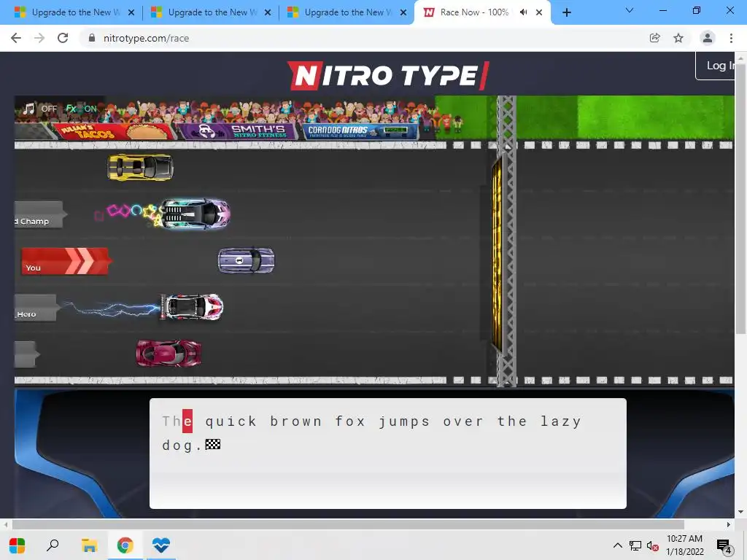747x560 pixels.
Task: Open taskbar search magnifier
Action: tap(53, 545)
